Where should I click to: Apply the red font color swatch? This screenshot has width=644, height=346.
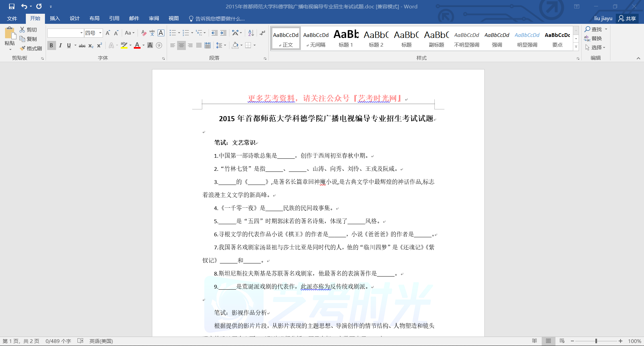pyautogui.click(x=137, y=45)
